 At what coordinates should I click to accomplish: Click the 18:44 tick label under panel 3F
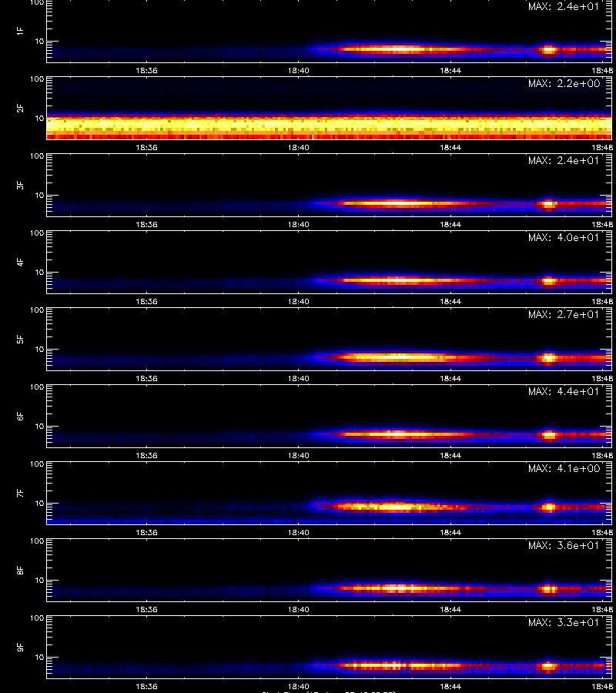click(450, 224)
